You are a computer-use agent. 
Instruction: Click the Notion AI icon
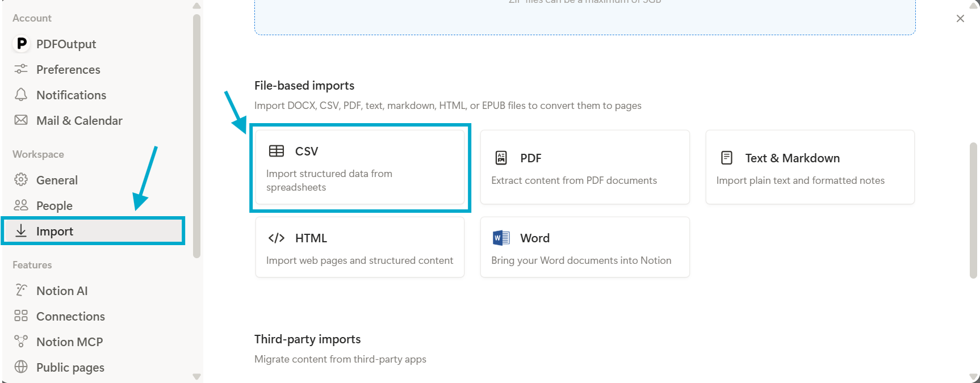[21, 291]
